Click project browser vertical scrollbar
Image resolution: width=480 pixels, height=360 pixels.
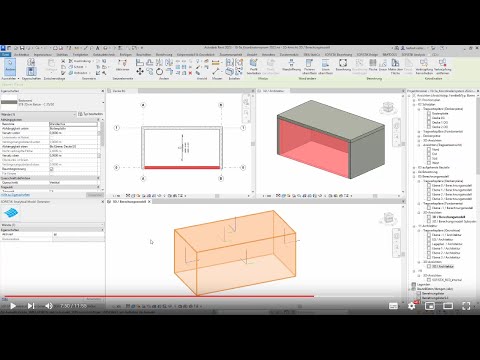pos(478,137)
